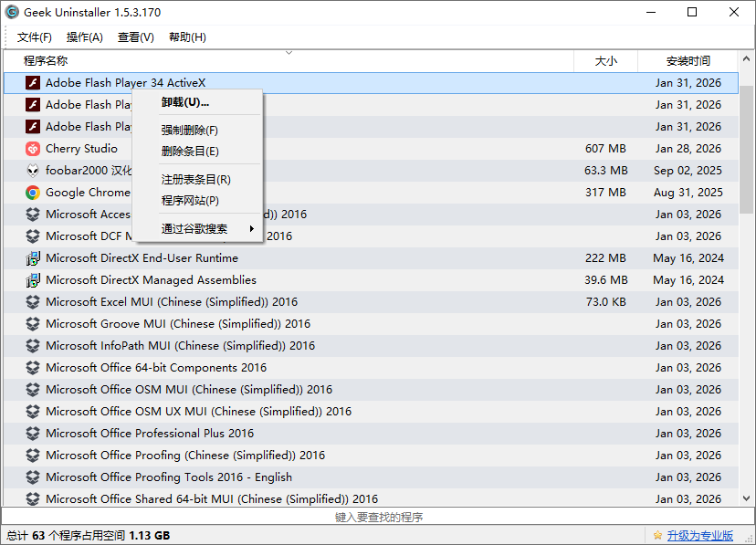The image size is (756, 545).
Task: Click the Microsoft DirectX Managed Assemblies icon
Action: [31, 279]
